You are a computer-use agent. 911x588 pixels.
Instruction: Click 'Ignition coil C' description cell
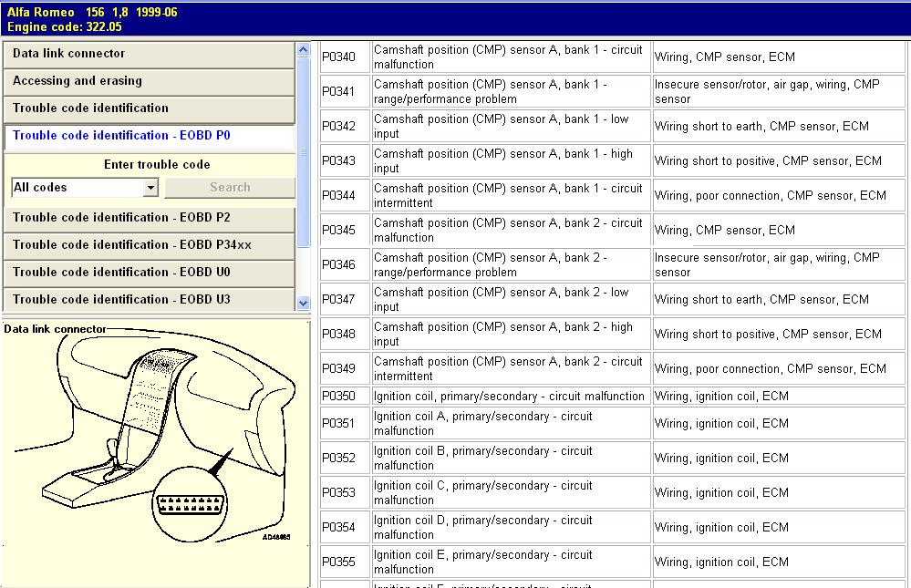point(512,492)
